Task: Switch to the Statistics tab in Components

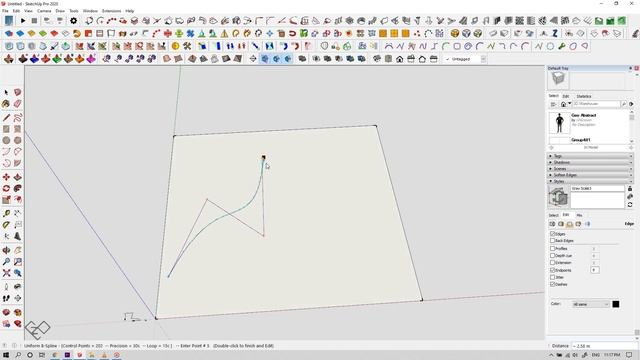Action: 584,96
